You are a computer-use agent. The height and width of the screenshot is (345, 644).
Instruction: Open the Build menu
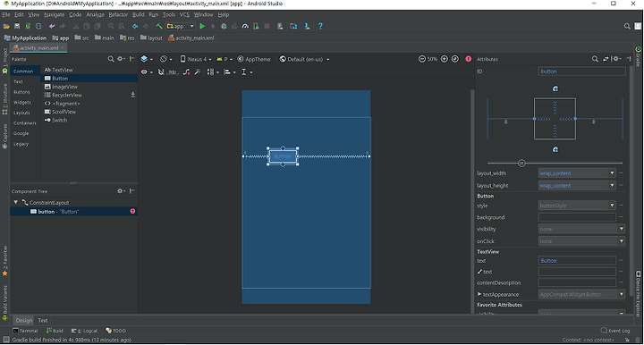139,15
